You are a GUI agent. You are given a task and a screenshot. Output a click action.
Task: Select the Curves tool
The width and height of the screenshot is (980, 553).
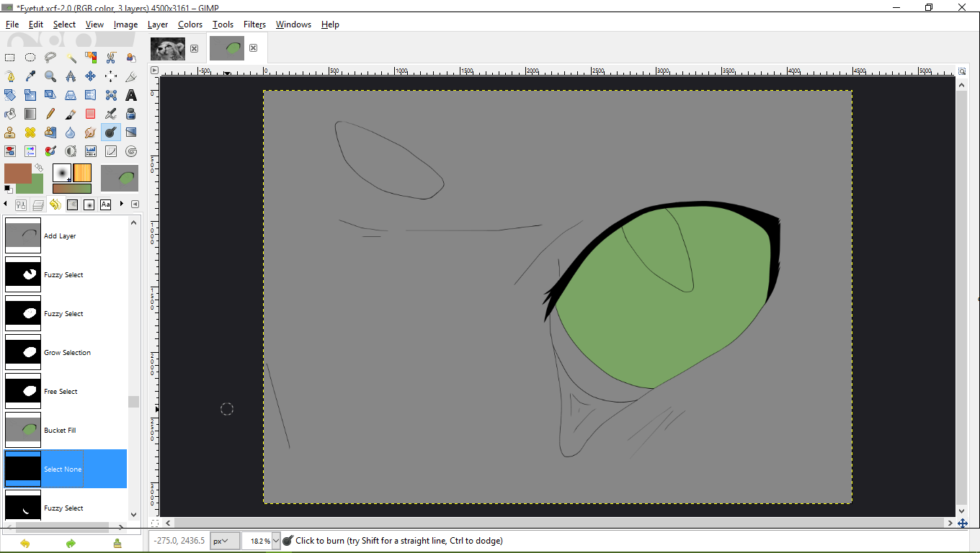point(111,151)
